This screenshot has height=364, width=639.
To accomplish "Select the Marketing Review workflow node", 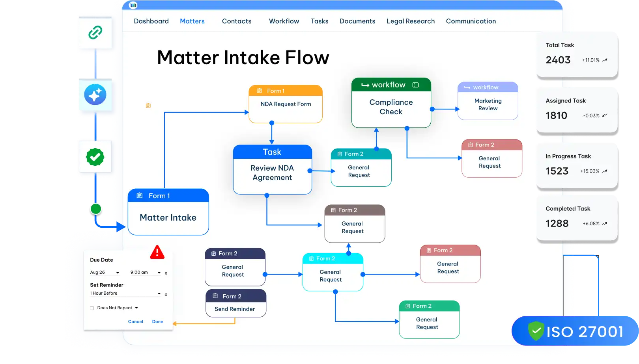I will (488, 101).
